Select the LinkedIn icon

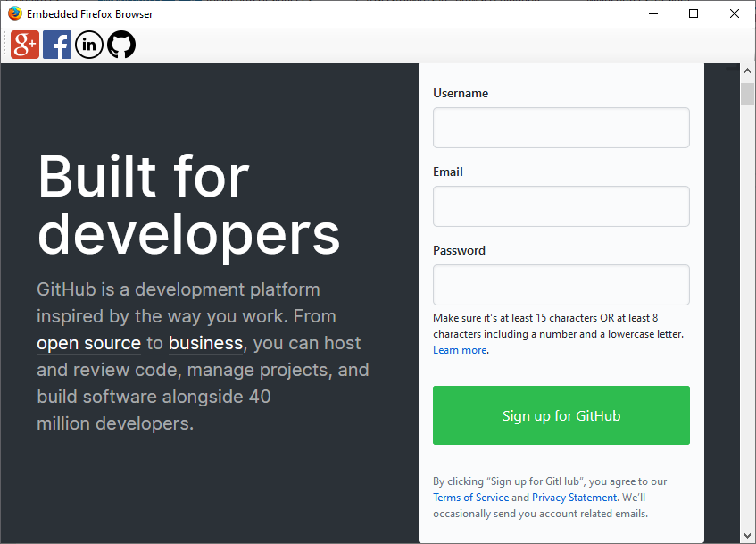pyautogui.click(x=88, y=44)
